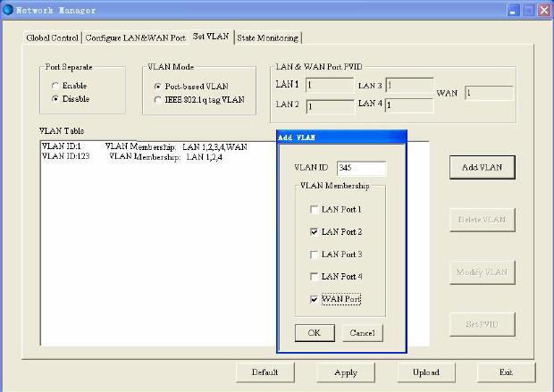Viewport: 554px width, 392px height.
Task: Check the LAN Port 1 checkbox
Action: [x=314, y=210]
